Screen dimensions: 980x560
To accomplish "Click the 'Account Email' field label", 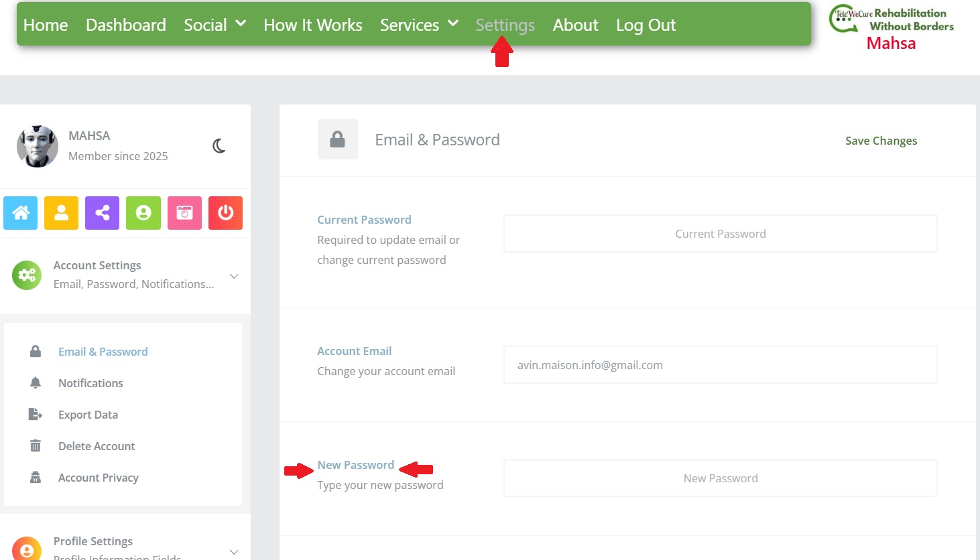I will pyautogui.click(x=355, y=351).
